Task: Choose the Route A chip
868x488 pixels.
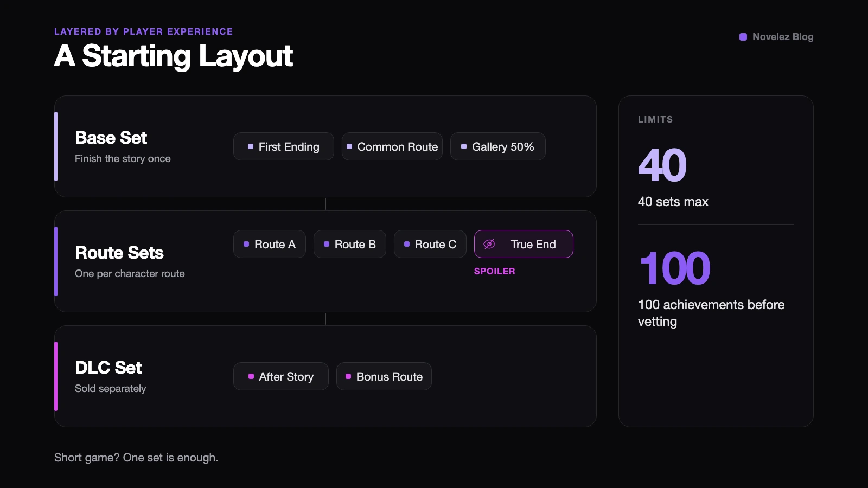Action: click(x=270, y=244)
